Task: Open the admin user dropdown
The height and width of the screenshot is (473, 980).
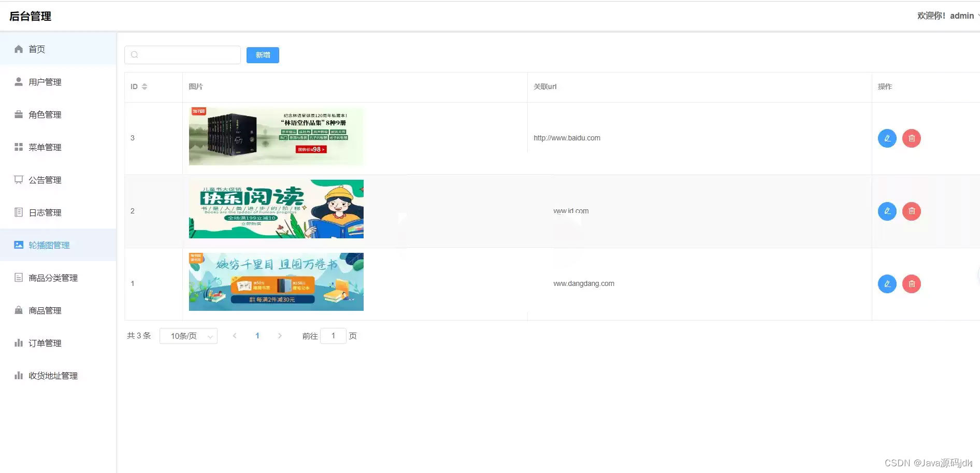Action: (x=948, y=16)
